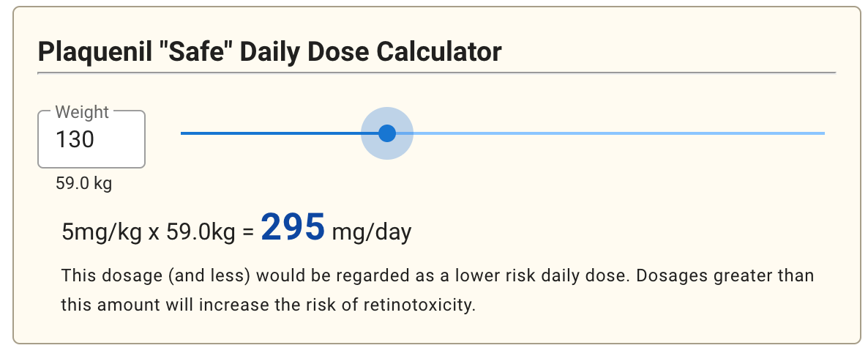
Task: Click the "Weight" field label
Action: click(82, 112)
